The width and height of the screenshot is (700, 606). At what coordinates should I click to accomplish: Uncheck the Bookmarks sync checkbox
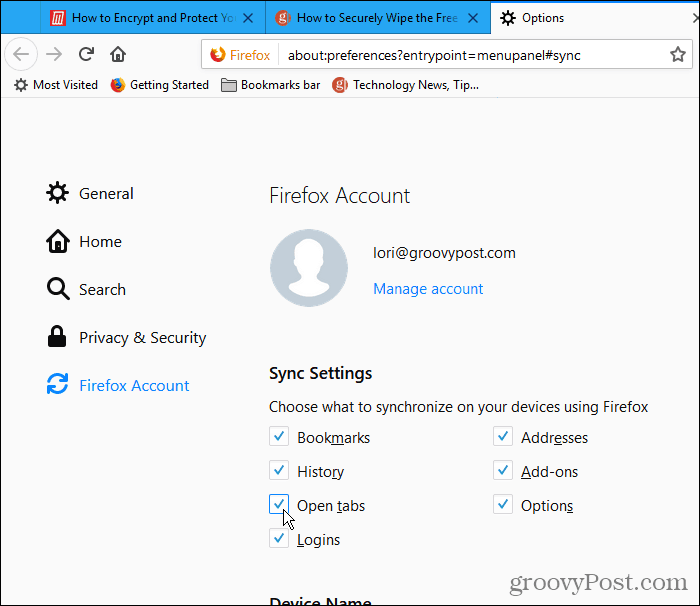click(279, 436)
